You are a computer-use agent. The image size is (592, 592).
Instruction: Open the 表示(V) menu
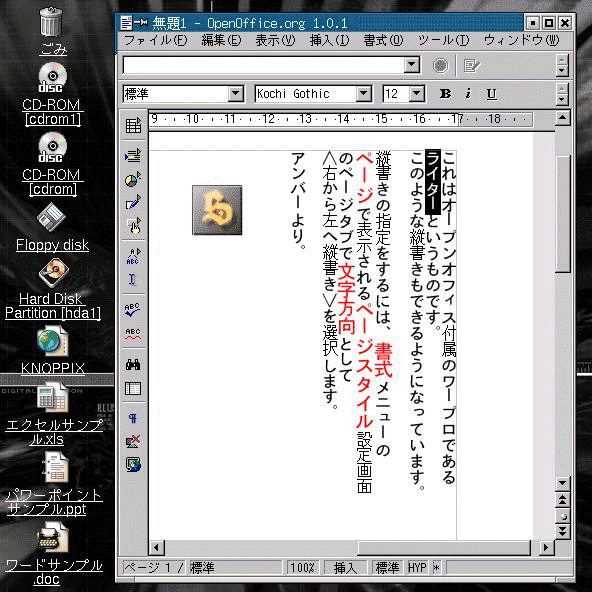point(275,40)
